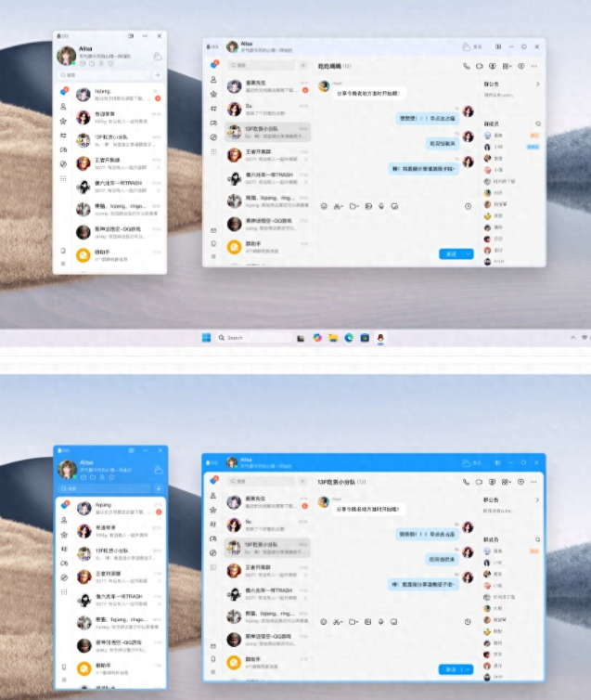This screenshot has height=700, width=591.
Task: Open Windows Start menu on taskbar
Action: pyautogui.click(x=207, y=338)
